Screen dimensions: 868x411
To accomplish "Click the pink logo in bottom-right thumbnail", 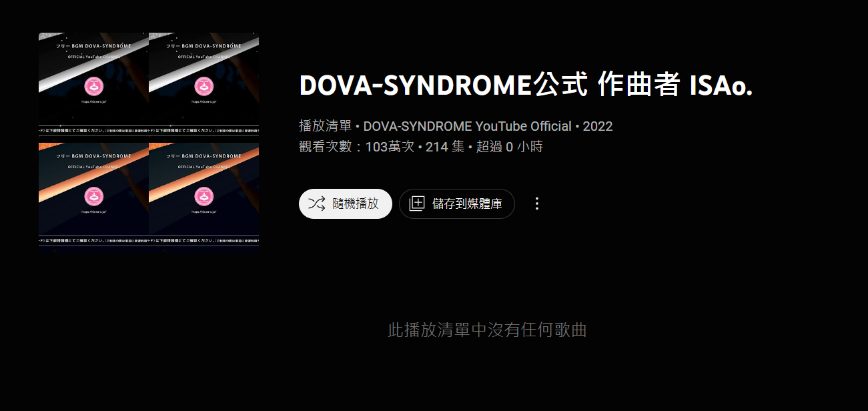I will 204,195.
